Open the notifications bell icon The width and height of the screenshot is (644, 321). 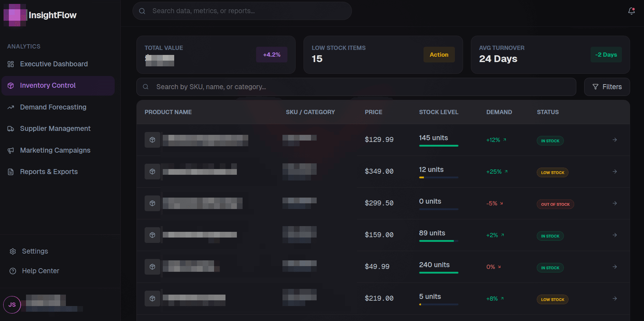(631, 11)
